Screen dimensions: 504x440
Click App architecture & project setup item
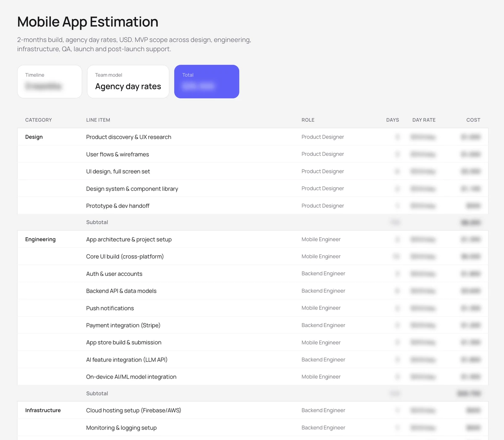(x=129, y=239)
